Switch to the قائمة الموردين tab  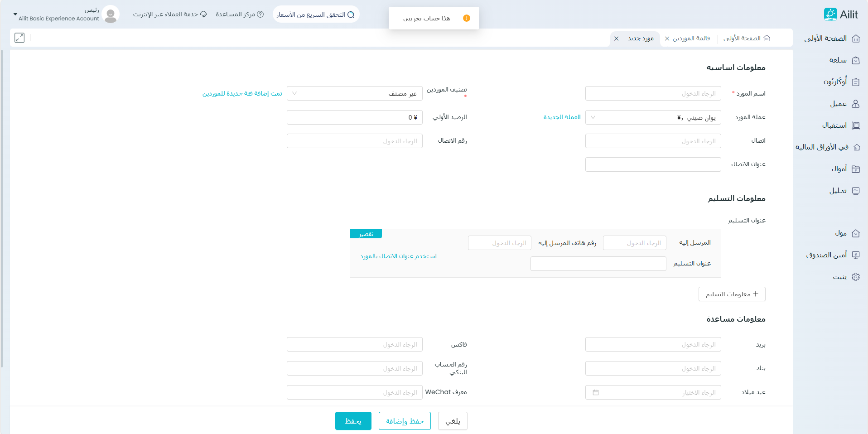[x=691, y=39]
